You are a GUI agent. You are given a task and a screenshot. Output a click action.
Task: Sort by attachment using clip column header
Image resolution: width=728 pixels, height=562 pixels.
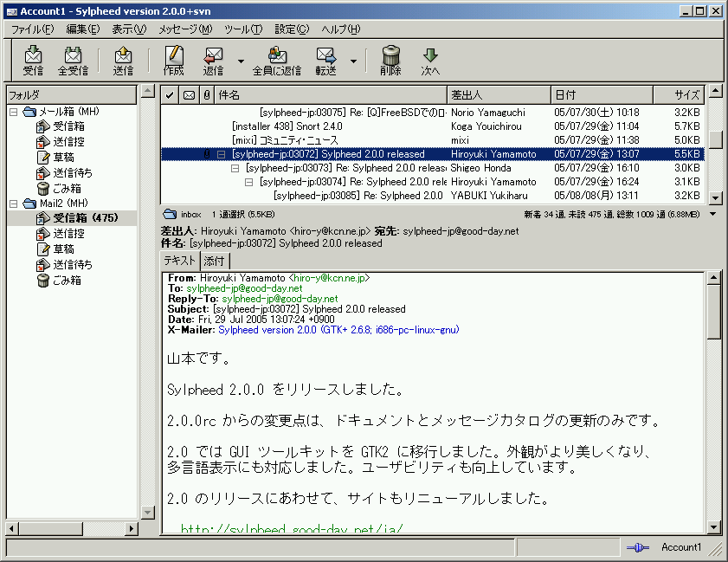(x=207, y=95)
